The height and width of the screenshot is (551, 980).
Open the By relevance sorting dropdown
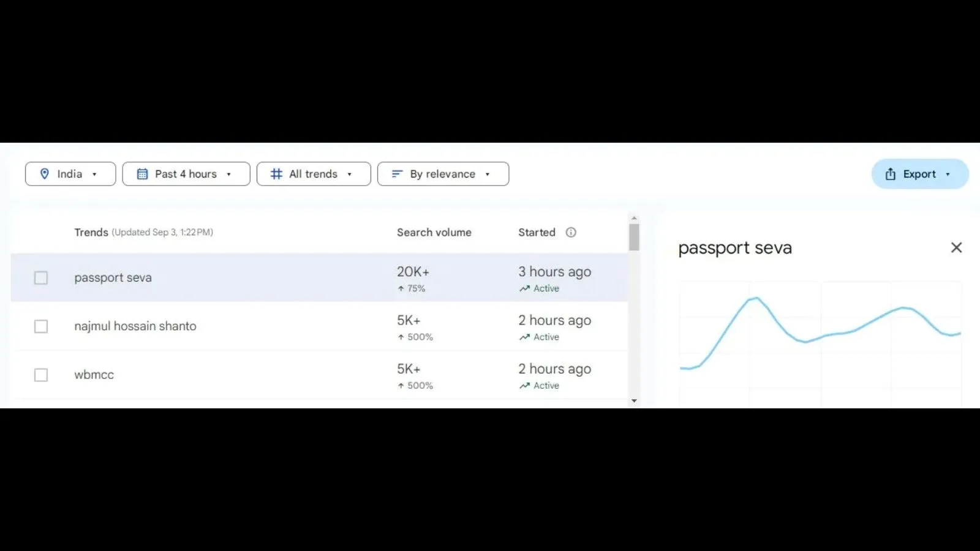click(x=443, y=174)
